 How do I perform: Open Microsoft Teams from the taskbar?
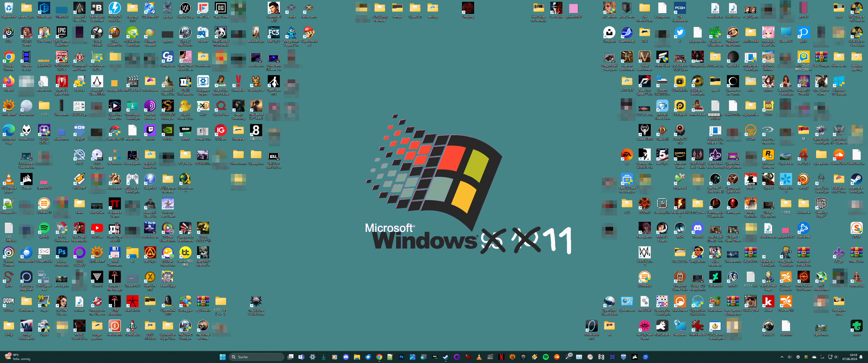coord(301,357)
